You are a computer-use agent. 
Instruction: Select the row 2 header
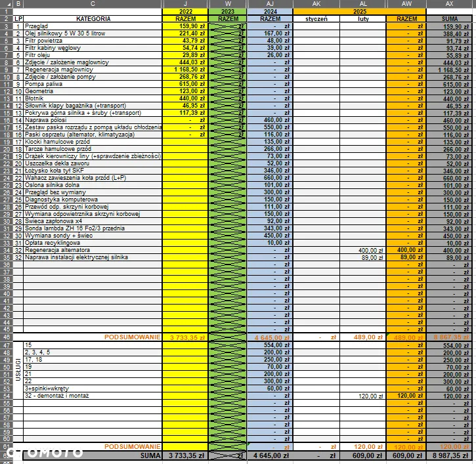point(7,19)
